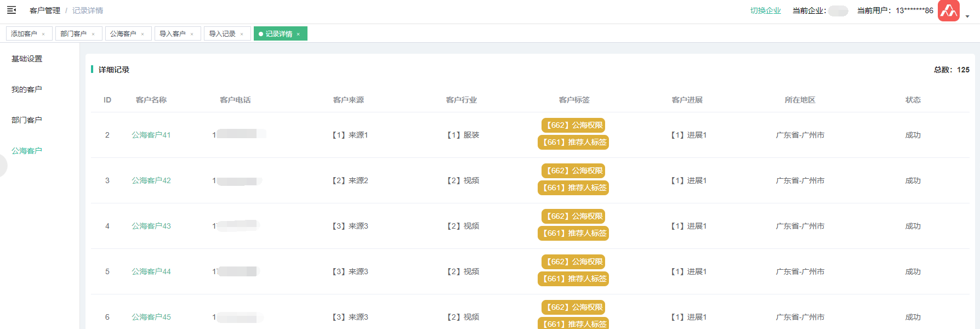
Task: Click 【661】推荐人标签 tag for 公海客户42
Action: coord(574,188)
